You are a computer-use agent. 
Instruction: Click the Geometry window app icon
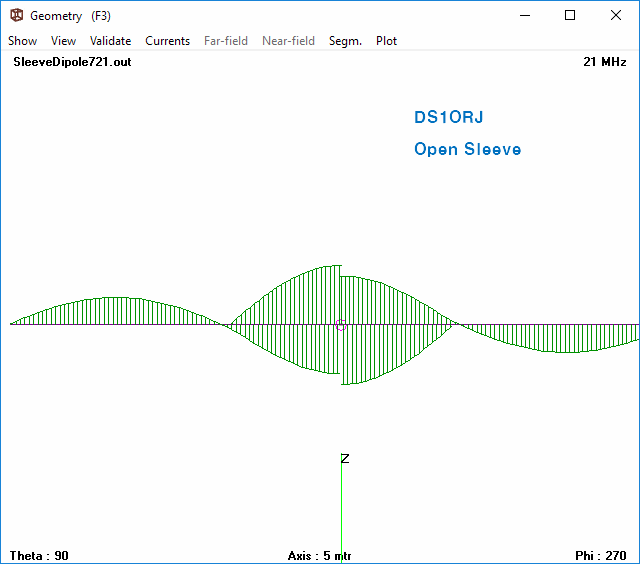click(17, 16)
